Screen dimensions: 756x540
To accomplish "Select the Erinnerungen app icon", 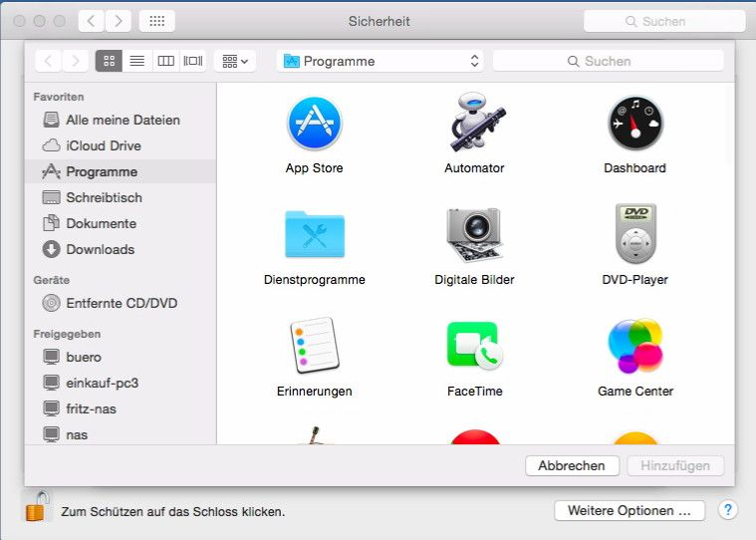I will (x=315, y=347).
